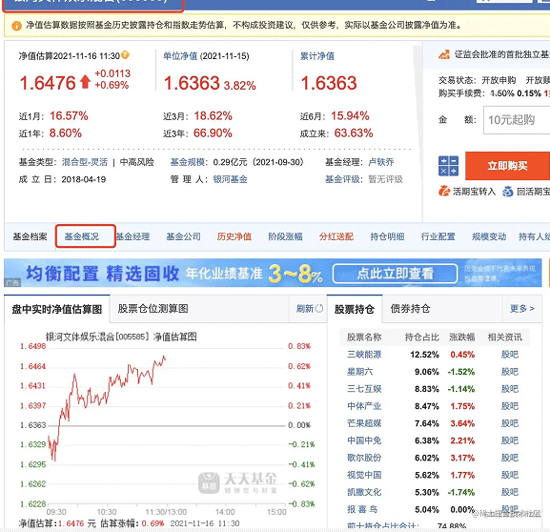Click 股吧 link for 芒果超媒
This screenshot has width=550, height=532.
point(510,423)
